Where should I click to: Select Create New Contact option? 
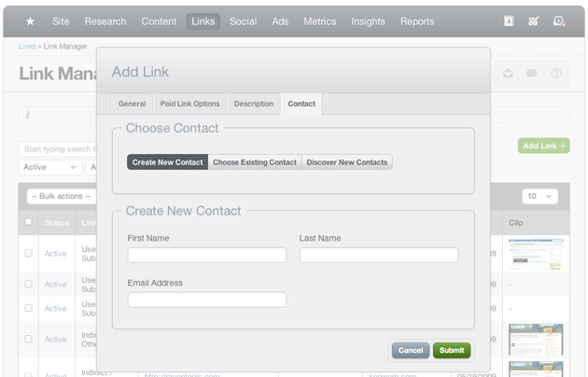(167, 162)
